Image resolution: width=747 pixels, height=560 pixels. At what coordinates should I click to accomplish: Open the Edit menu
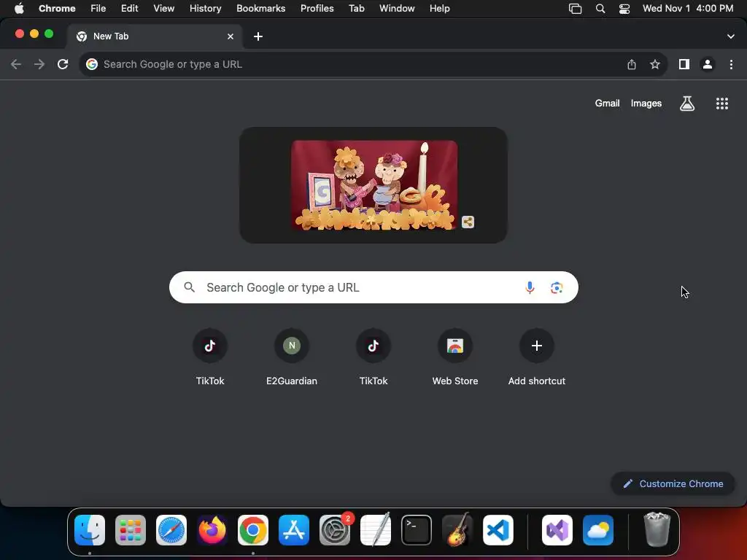click(130, 8)
